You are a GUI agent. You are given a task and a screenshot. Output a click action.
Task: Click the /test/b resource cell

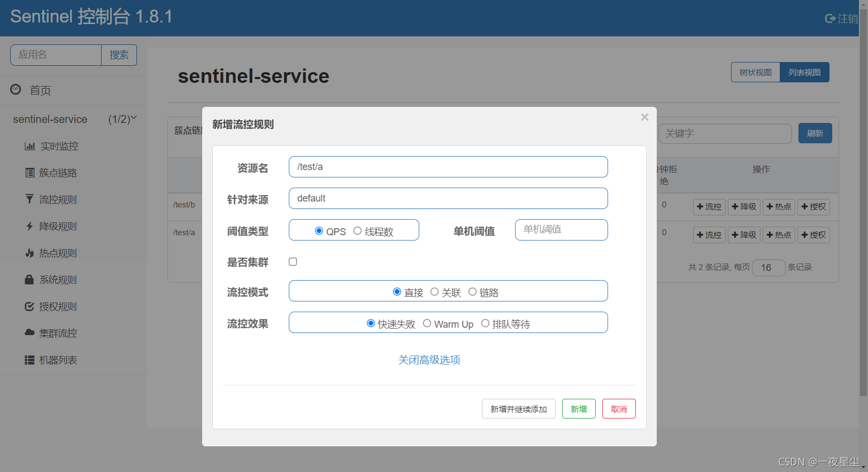(x=184, y=205)
